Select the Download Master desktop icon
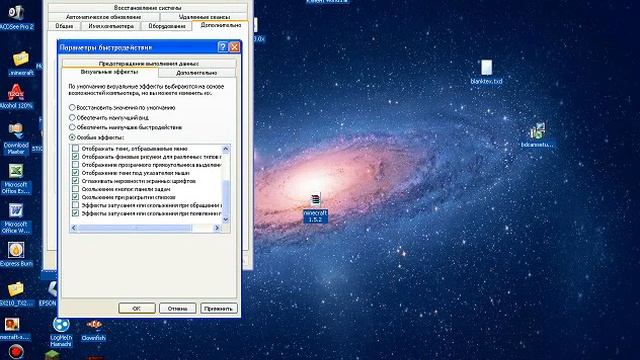 (x=16, y=138)
